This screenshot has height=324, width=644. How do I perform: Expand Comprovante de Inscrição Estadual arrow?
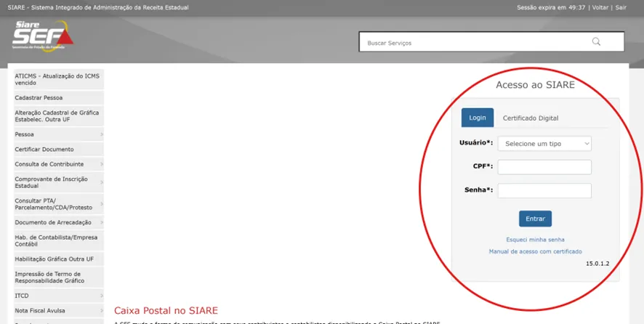(x=102, y=182)
